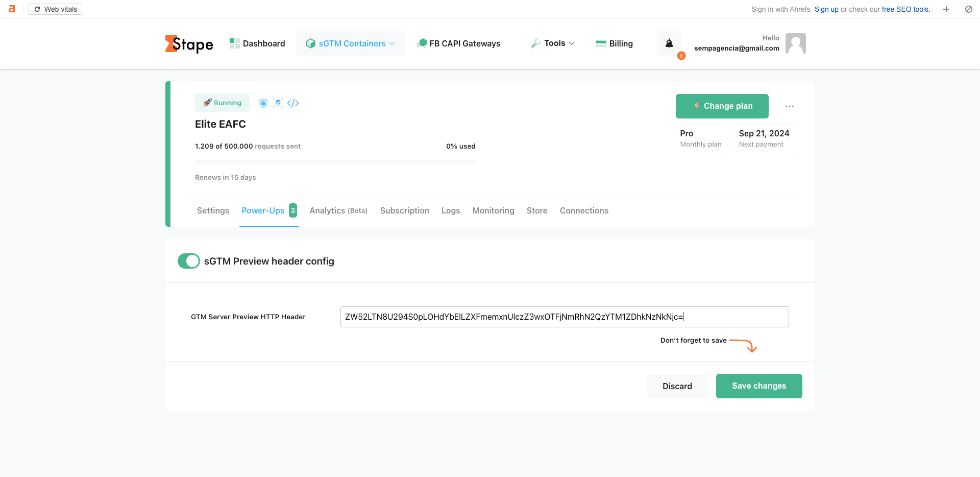Click the blue shield lock icon
Image resolution: width=980 pixels, height=477 pixels.
(x=263, y=103)
